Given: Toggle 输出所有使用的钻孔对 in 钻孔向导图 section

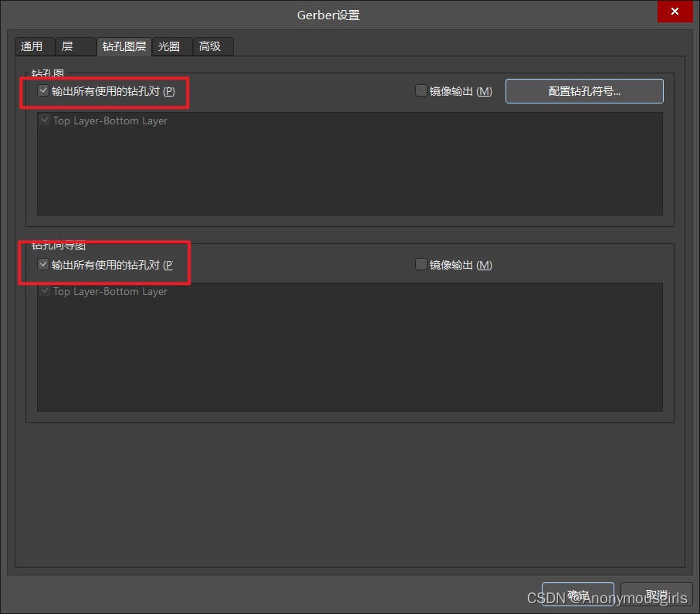Looking at the screenshot, I should pos(43,265).
